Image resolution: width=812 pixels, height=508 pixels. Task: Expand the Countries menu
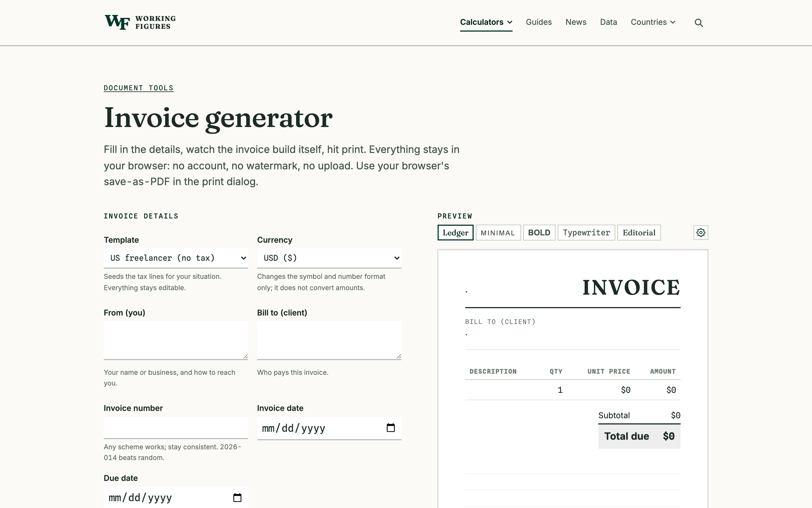[x=653, y=22]
